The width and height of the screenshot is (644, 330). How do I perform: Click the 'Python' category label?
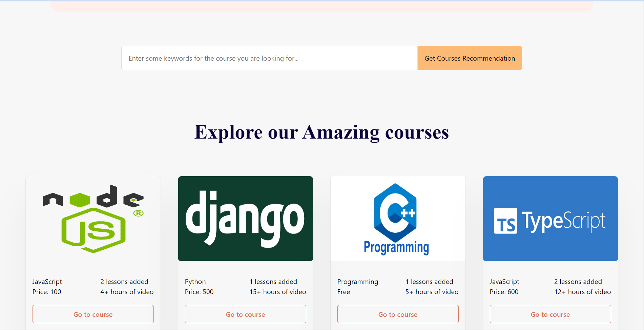(195, 282)
